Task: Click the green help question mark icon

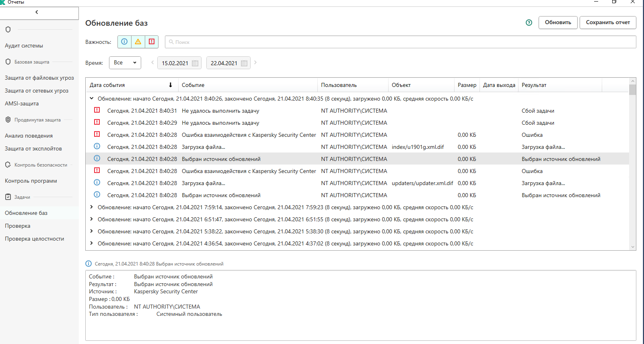Action: tap(529, 23)
